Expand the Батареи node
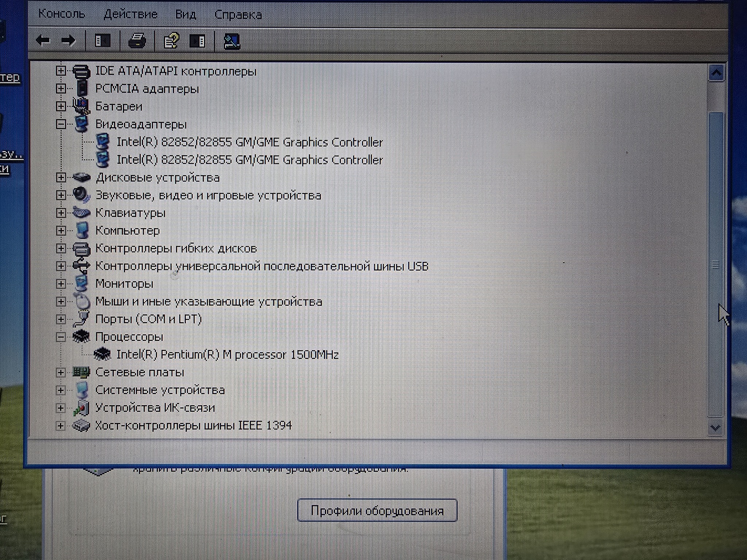The width and height of the screenshot is (747, 560). point(61,106)
